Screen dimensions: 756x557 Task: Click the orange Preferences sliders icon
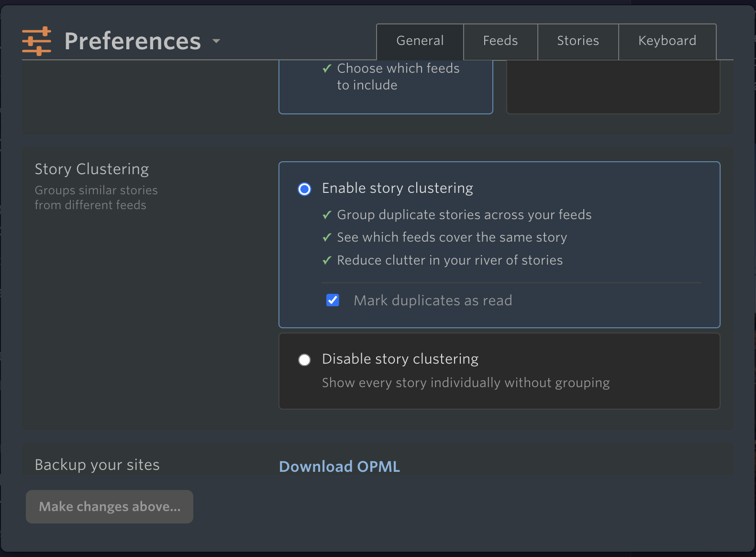[x=36, y=41]
